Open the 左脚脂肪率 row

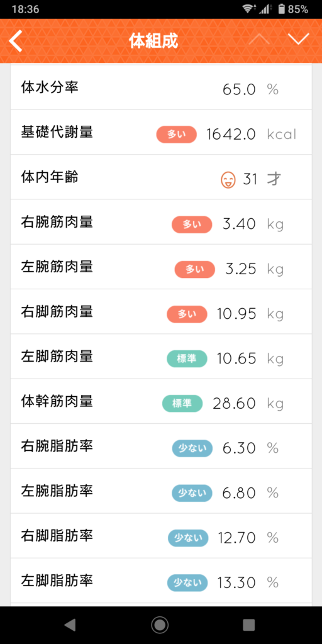(160, 580)
